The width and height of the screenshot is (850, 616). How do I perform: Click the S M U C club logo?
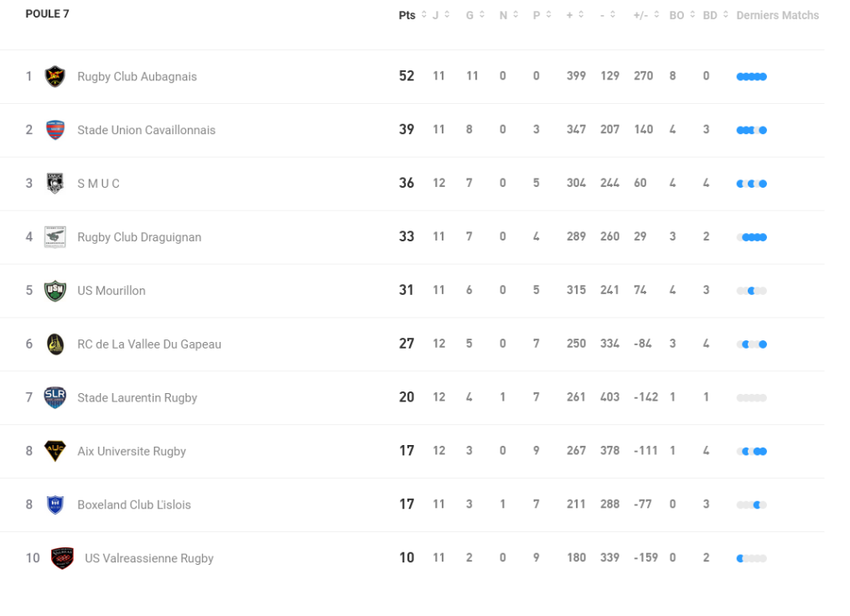pos(55,184)
